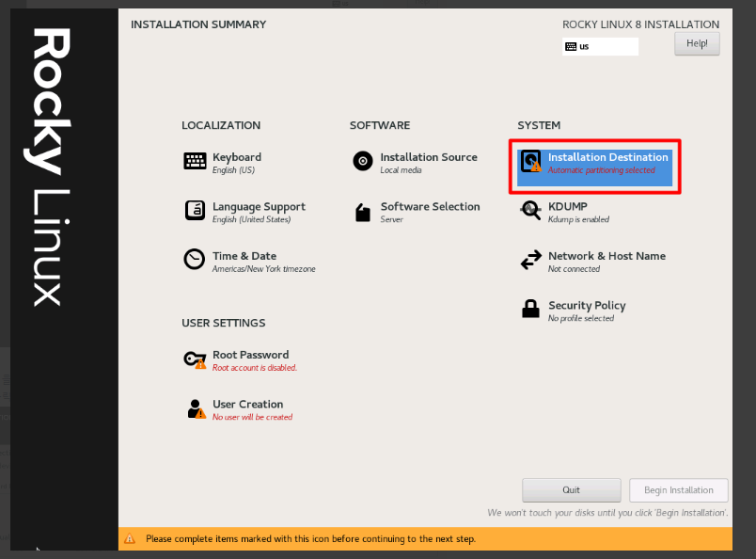Click 'Kdump is enabled' status text
Viewport: 756px width, 559px height.
click(x=578, y=219)
